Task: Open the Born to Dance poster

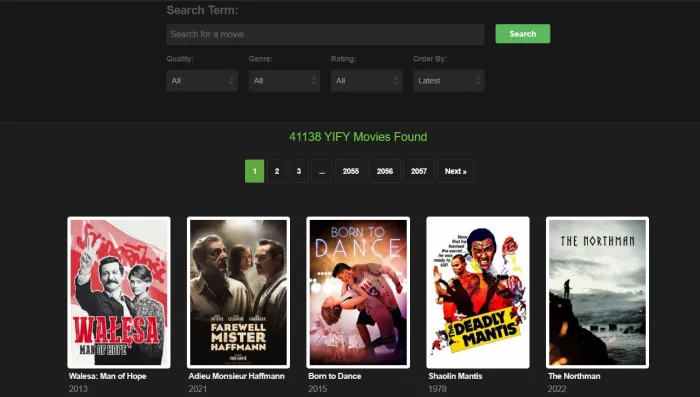Action: coord(358,293)
